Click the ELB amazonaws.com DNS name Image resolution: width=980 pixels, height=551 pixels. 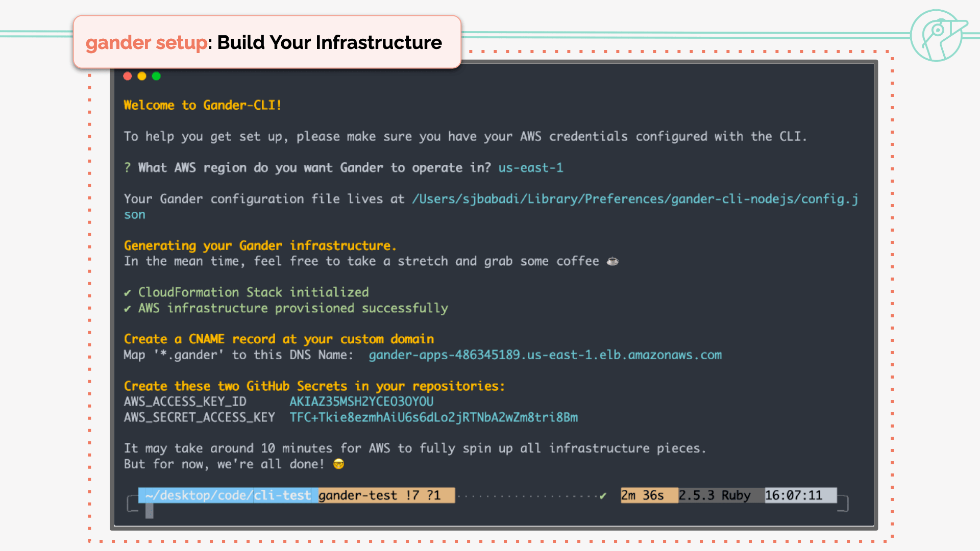click(x=545, y=355)
